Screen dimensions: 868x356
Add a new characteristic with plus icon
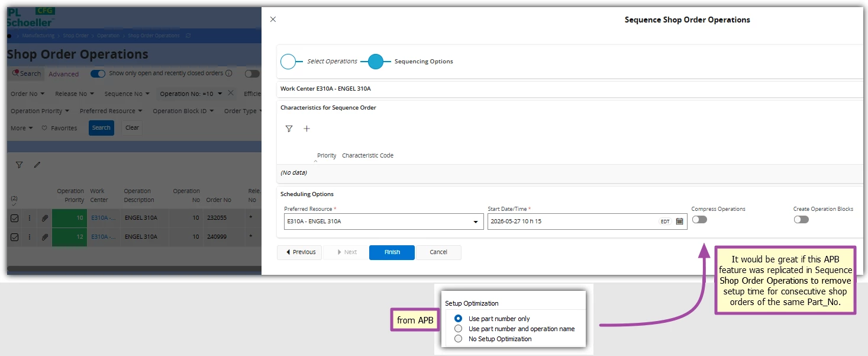[x=306, y=129]
